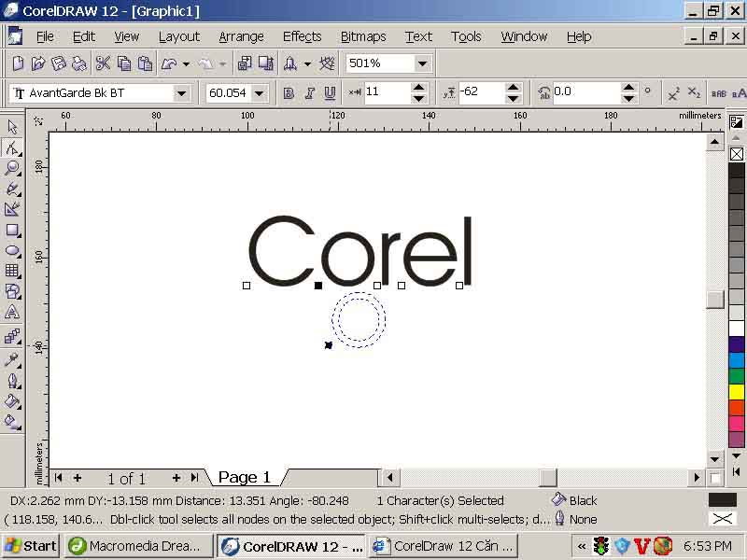Open the Arrange menu
Screen dimensions: 747x560
(x=241, y=36)
